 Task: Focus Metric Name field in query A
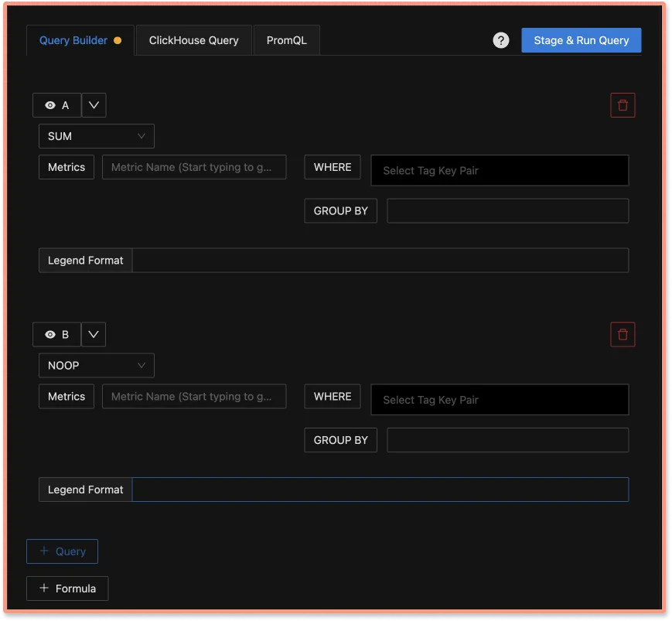pyautogui.click(x=194, y=167)
